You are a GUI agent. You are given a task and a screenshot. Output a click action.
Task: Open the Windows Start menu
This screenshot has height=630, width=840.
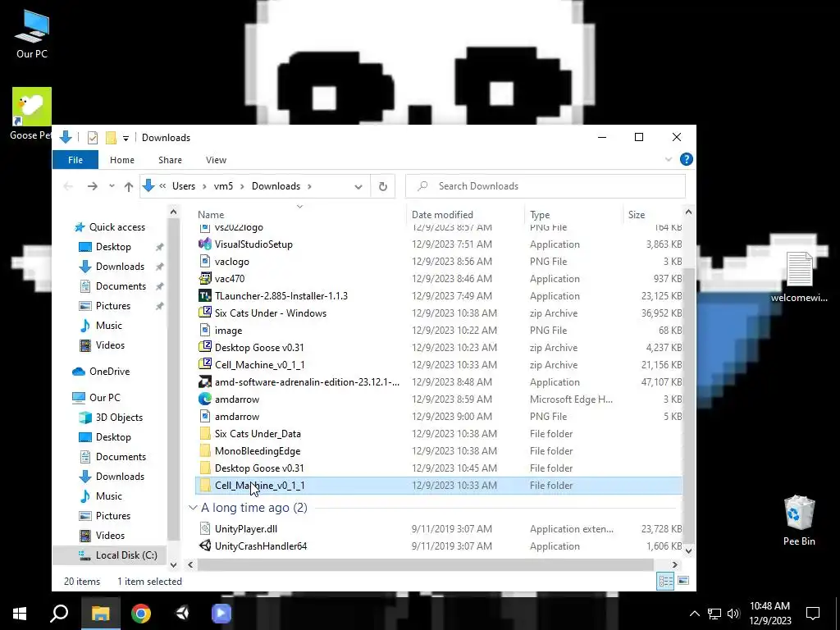pyautogui.click(x=20, y=614)
